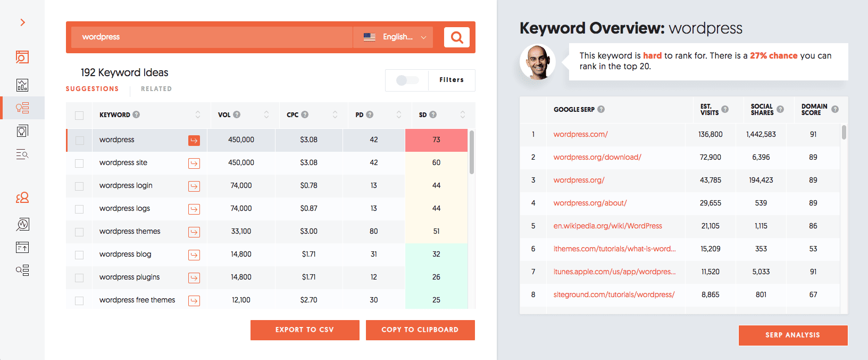Open the wordpress.org/download/ link
Screen dimensions: 868x360
[597, 157]
